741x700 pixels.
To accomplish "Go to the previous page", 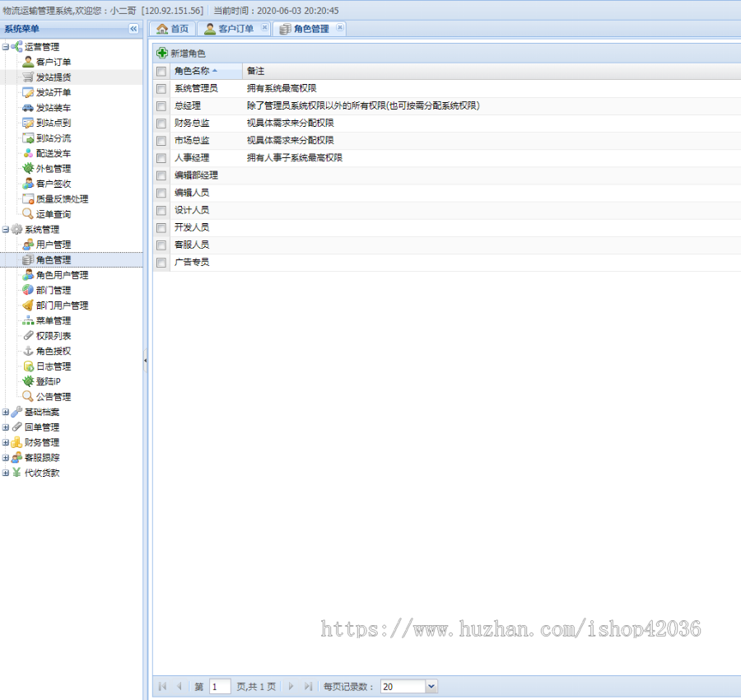I will [179, 686].
